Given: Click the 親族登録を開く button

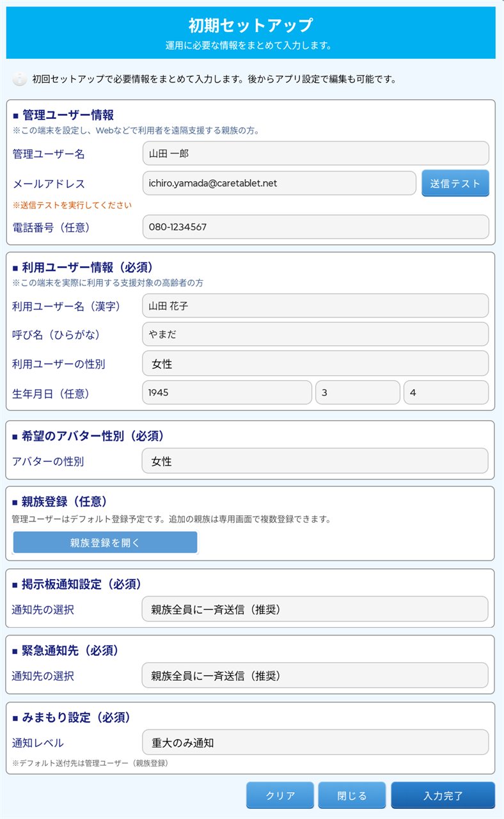Looking at the screenshot, I should (x=105, y=543).
